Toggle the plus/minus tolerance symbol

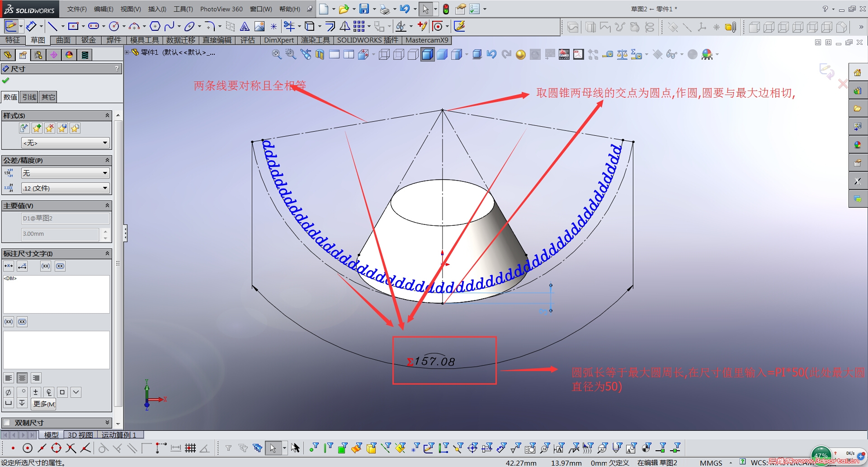[36, 392]
